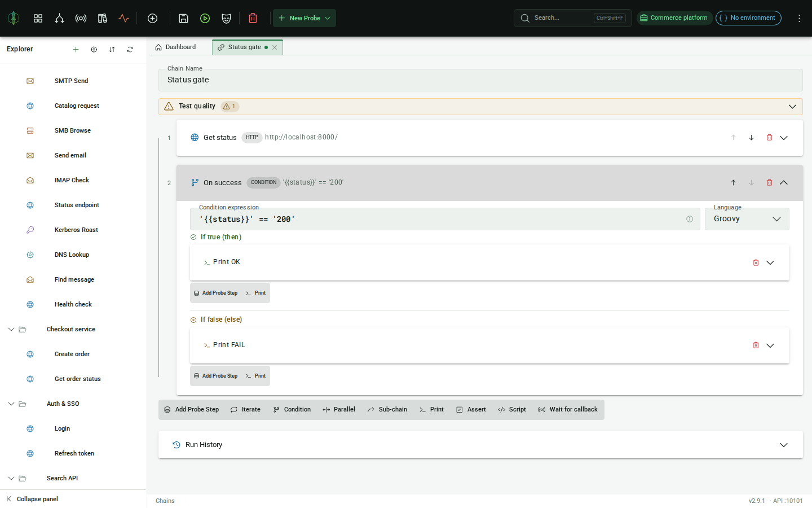Image resolution: width=812 pixels, height=508 pixels.
Task: Open the Language Groovy dropdown
Action: tap(747, 219)
